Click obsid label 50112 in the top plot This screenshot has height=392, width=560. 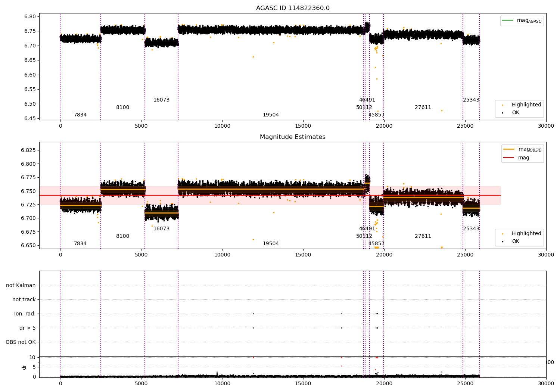pos(364,108)
